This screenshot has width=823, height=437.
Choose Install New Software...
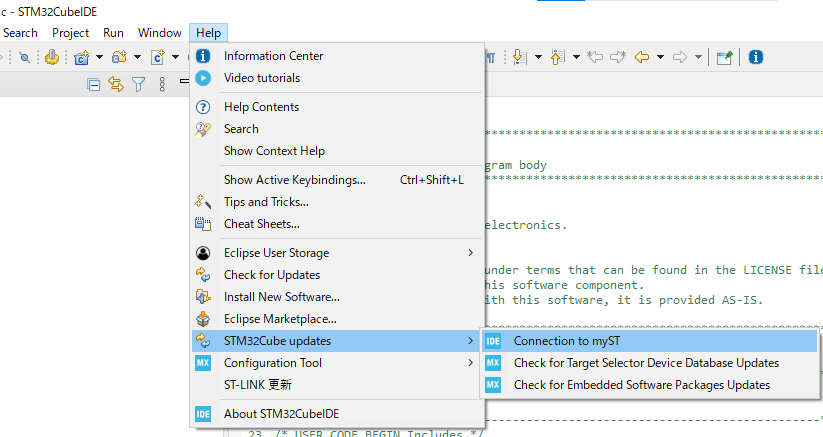tap(337, 297)
